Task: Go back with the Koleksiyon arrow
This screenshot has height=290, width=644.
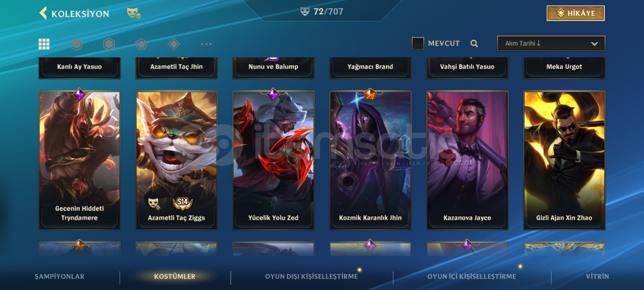Action: click(43, 13)
